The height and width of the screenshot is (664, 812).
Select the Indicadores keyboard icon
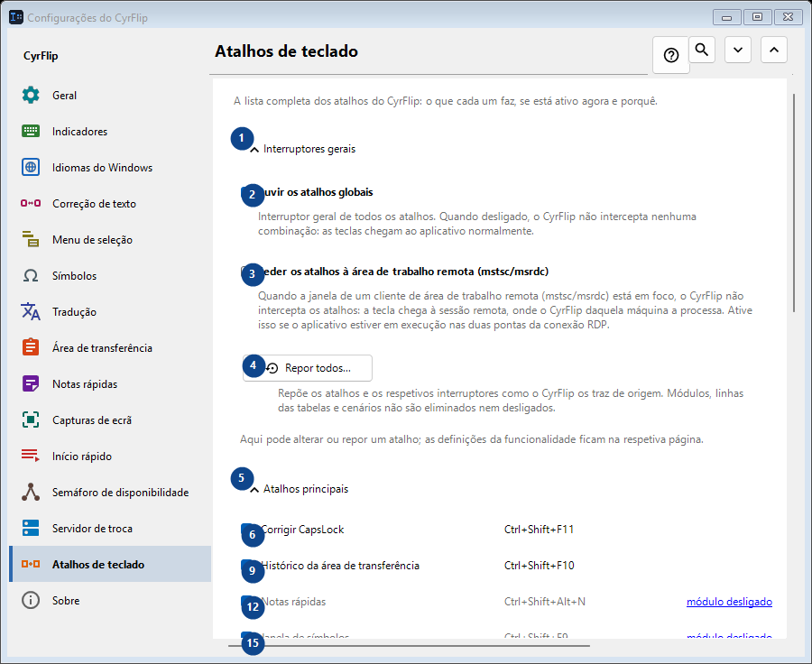31,131
